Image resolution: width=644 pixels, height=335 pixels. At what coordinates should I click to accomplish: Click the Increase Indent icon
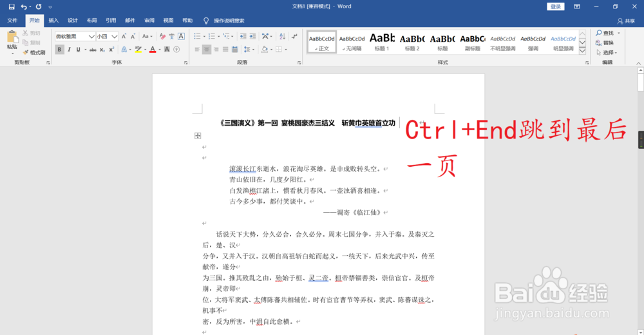pyautogui.click(x=252, y=37)
